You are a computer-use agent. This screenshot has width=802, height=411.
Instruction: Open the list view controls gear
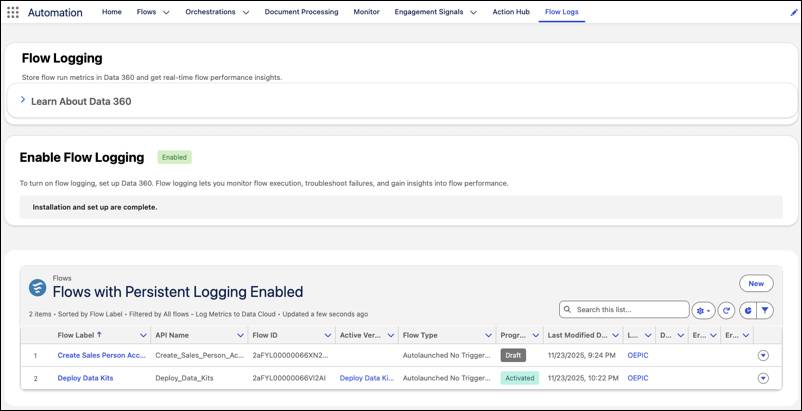(x=703, y=310)
